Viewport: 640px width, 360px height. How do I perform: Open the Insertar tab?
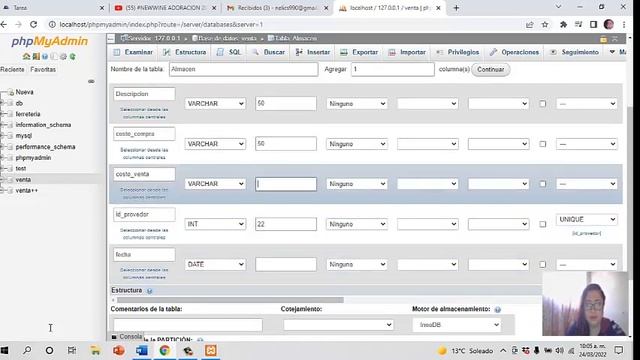[313, 52]
